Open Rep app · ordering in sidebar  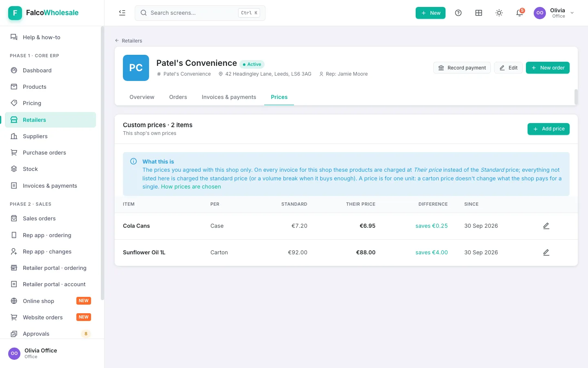click(51, 235)
